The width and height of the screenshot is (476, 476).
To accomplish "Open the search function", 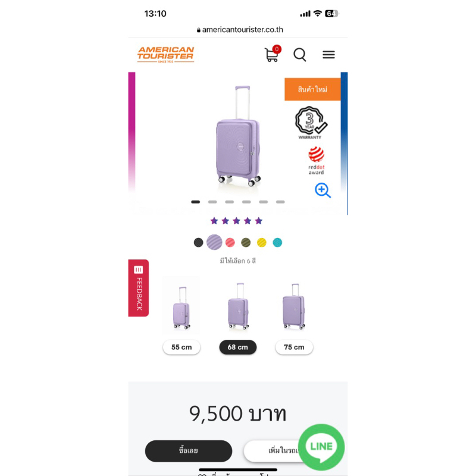I will tap(299, 55).
